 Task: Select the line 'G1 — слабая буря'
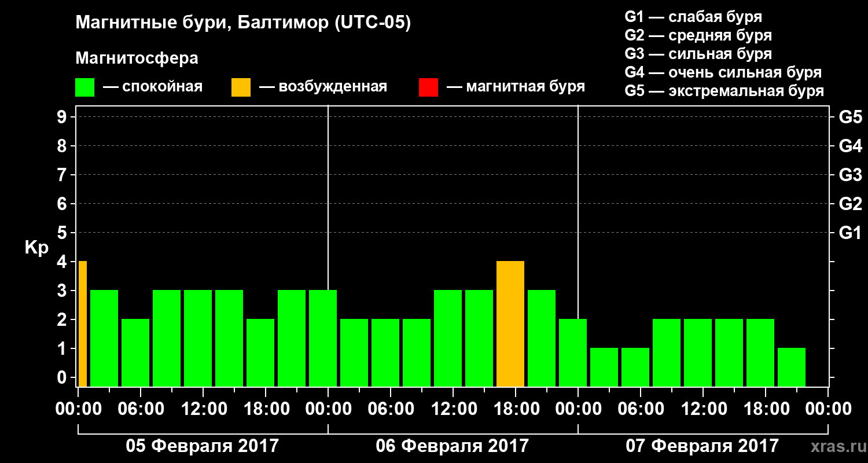[x=693, y=17]
